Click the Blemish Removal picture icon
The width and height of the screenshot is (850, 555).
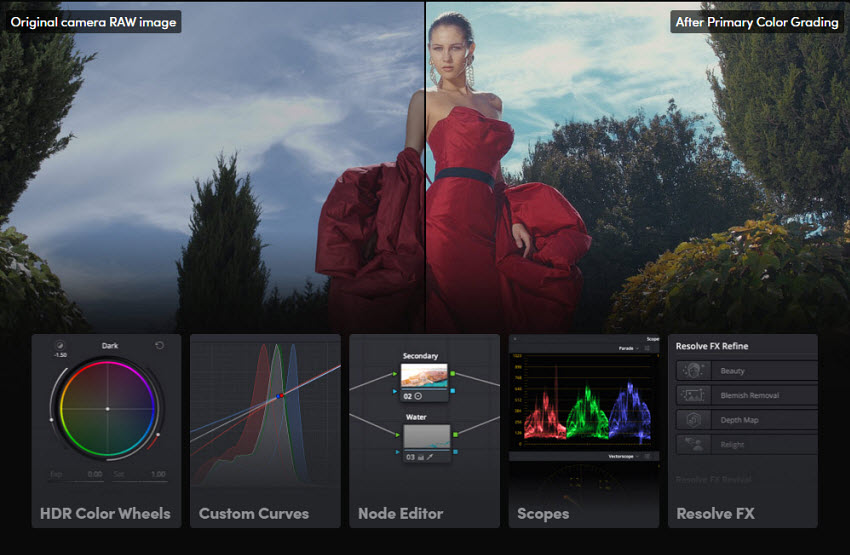point(693,395)
